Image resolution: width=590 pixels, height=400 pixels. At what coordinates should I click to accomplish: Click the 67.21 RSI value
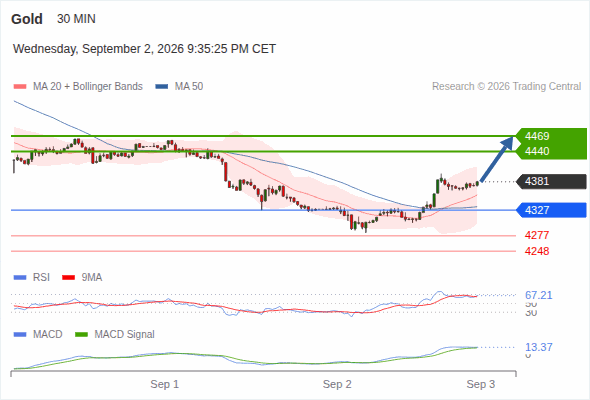pyautogui.click(x=539, y=295)
